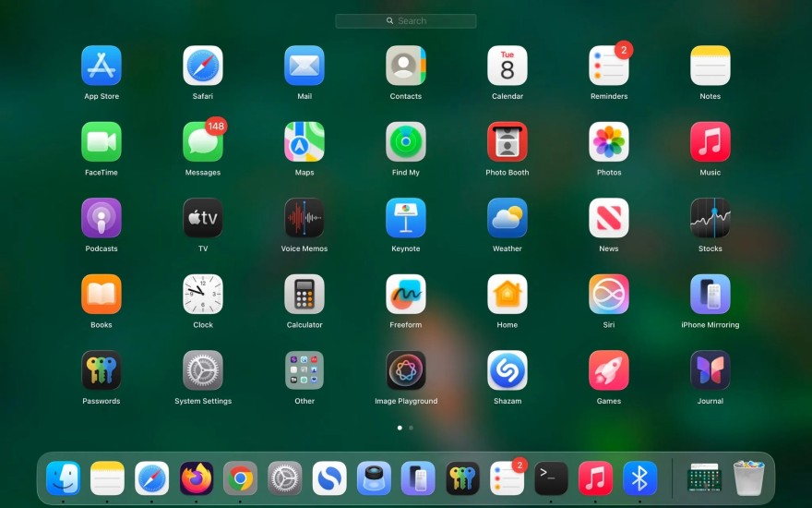Launch Safari from the Dock

(151, 478)
